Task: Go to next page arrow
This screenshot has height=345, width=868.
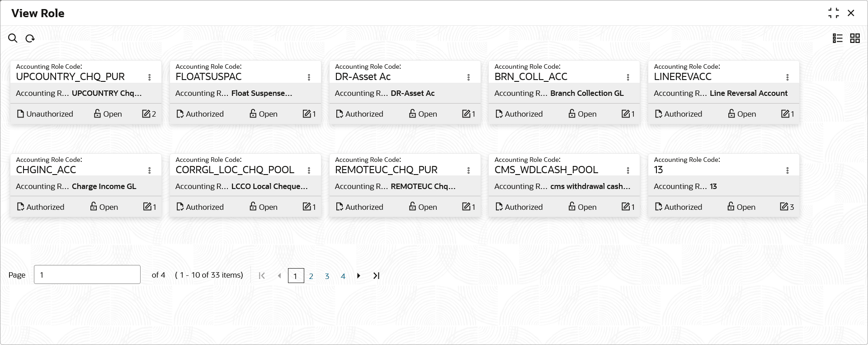Action: tap(359, 276)
